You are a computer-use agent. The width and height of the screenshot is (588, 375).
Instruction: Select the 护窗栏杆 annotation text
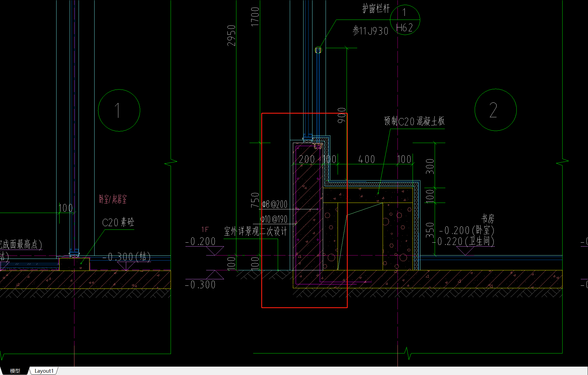tap(376, 8)
